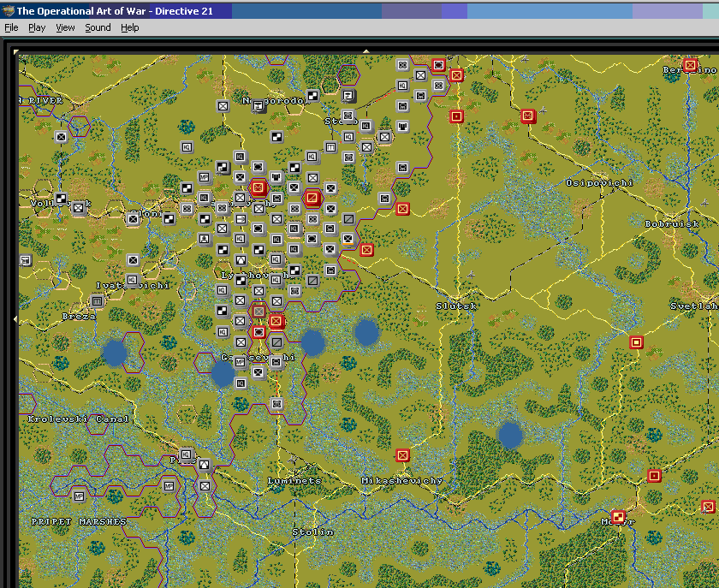Click the Stolin town label

click(312, 532)
